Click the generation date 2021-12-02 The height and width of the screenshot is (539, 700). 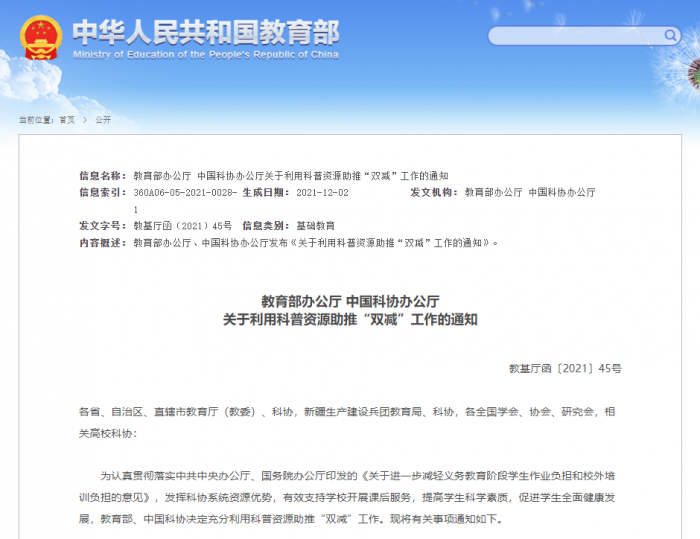point(323,192)
